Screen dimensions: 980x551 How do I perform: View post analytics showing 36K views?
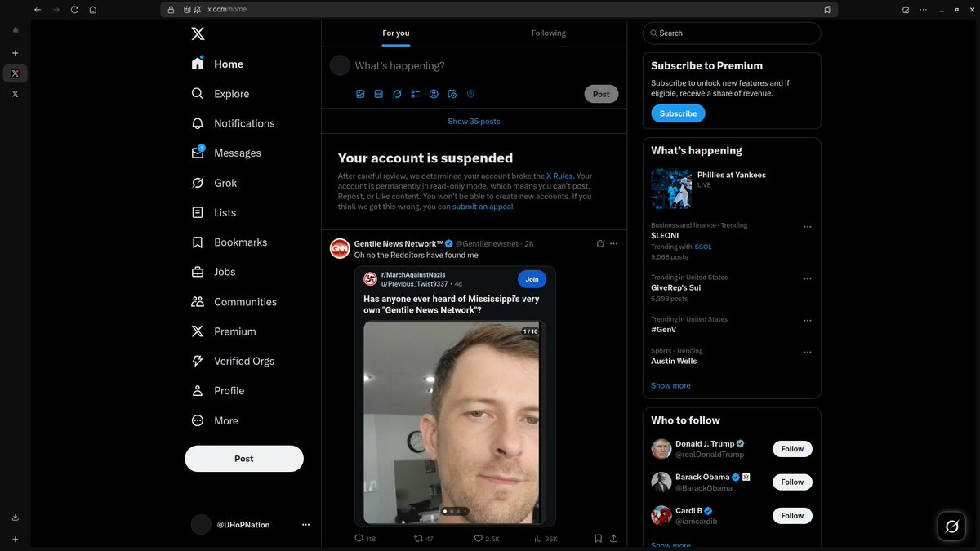(x=546, y=539)
